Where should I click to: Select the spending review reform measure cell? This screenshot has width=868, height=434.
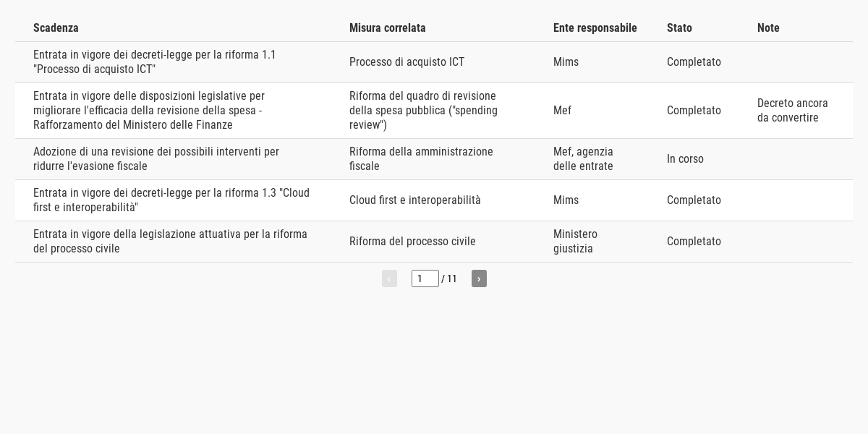[424, 111]
